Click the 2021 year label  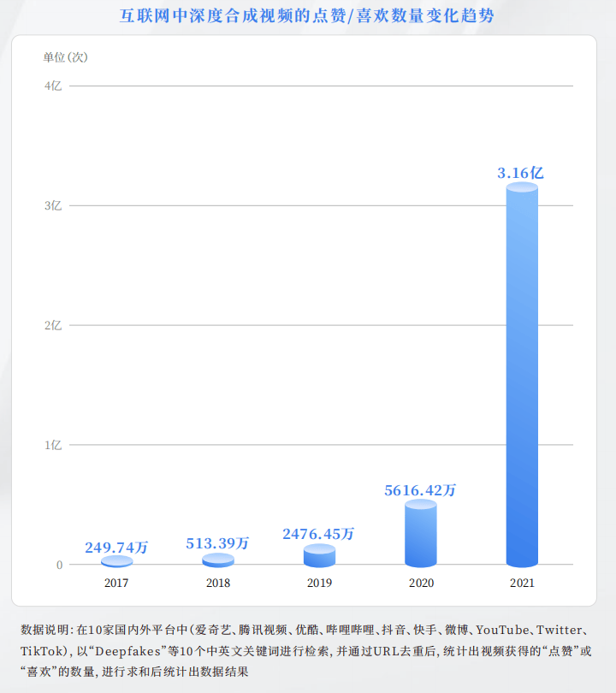(523, 583)
